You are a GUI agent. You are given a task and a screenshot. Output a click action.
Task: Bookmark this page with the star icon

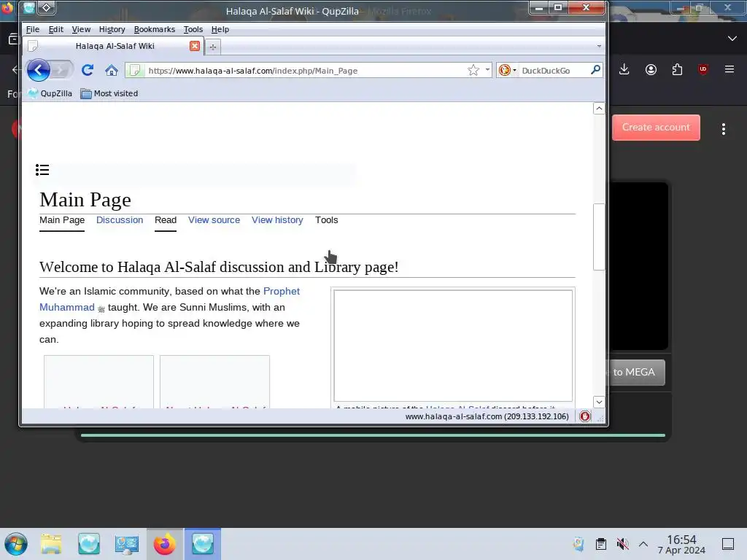473,71
